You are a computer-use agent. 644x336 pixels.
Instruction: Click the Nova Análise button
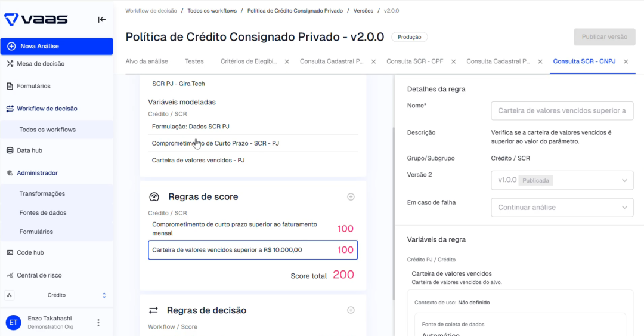(57, 46)
